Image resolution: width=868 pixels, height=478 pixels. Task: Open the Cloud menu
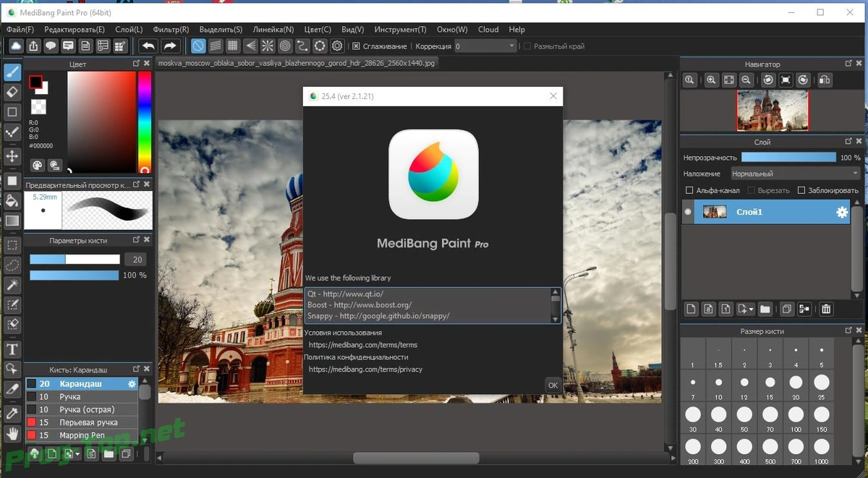click(488, 30)
